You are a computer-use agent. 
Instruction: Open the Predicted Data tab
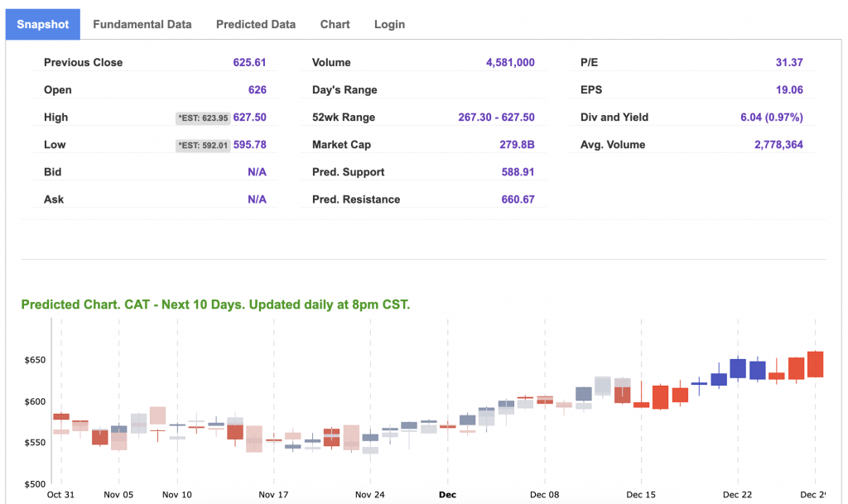(256, 24)
